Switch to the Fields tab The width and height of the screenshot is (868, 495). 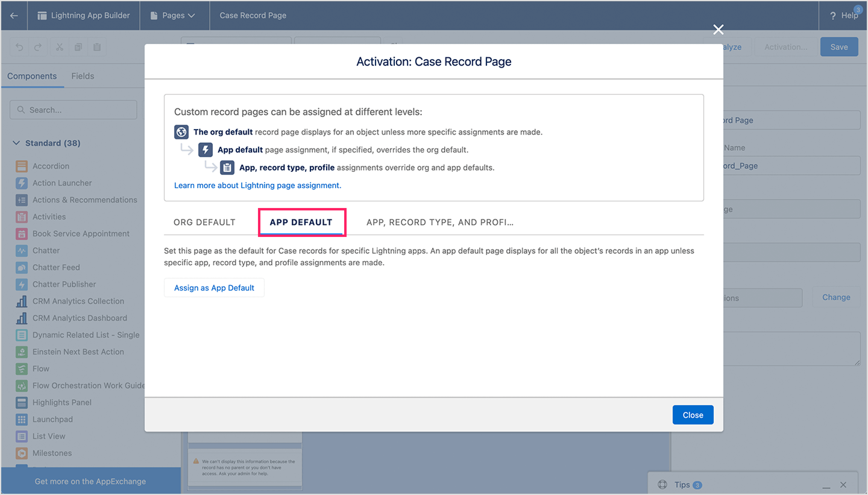pyautogui.click(x=83, y=76)
